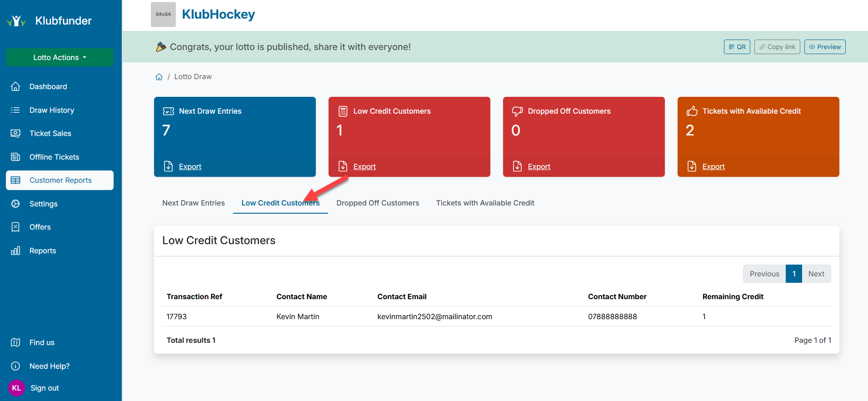Switch to Next Draw Entries tab
The width and height of the screenshot is (868, 401).
point(193,203)
